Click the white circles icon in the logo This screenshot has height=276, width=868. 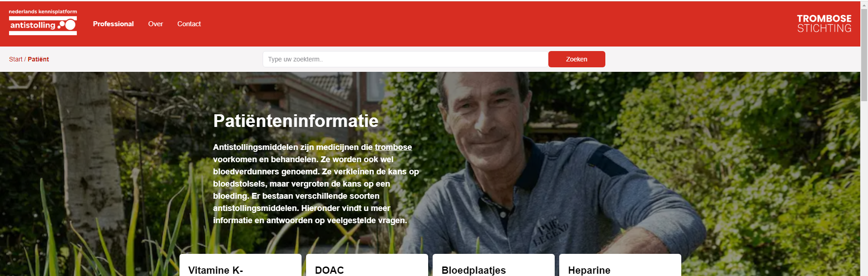67,25
